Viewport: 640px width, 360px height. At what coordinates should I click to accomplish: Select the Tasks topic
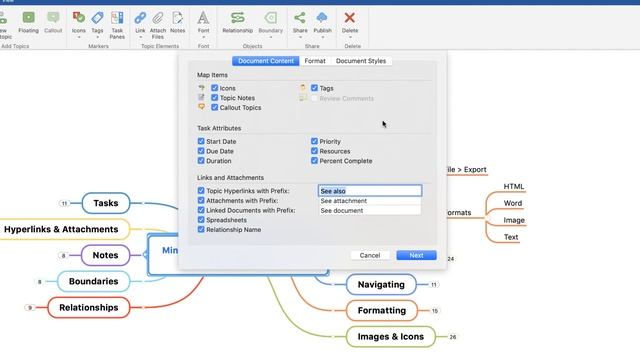[x=106, y=203]
